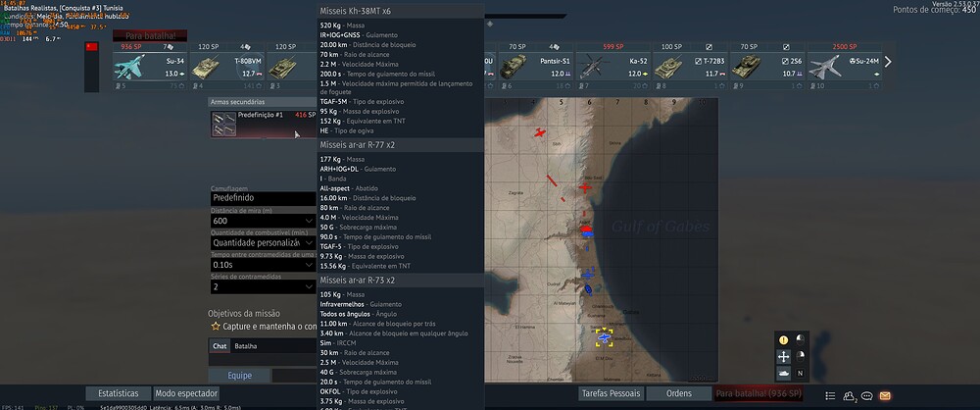Open the sight distance 600 dropdown
This screenshot has height=410, width=980.
[x=258, y=221]
